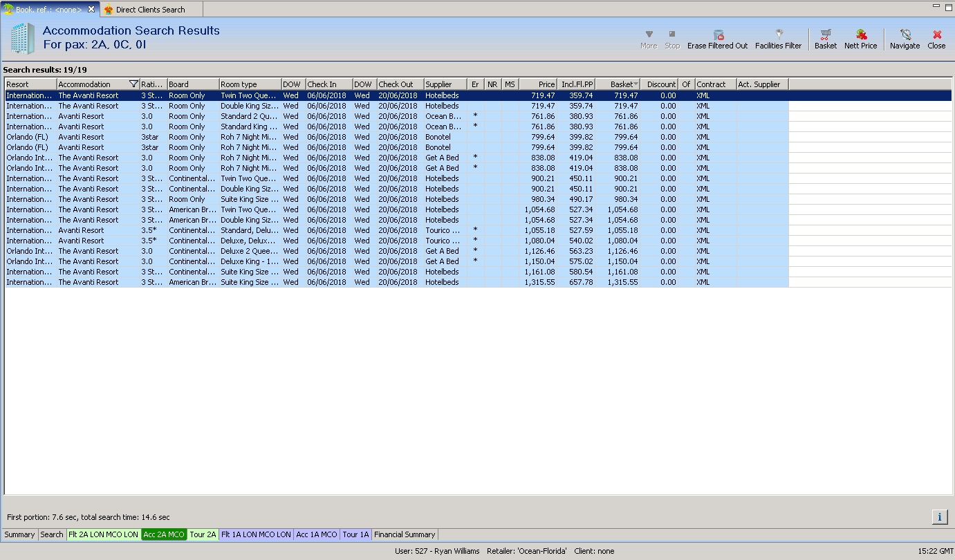
Task: Click the info button at bottom right
Action: click(x=940, y=517)
